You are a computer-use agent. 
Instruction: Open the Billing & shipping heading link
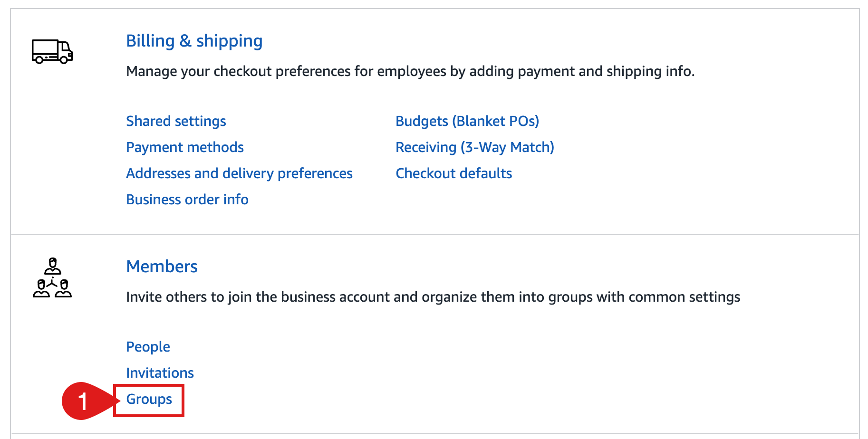point(194,41)
